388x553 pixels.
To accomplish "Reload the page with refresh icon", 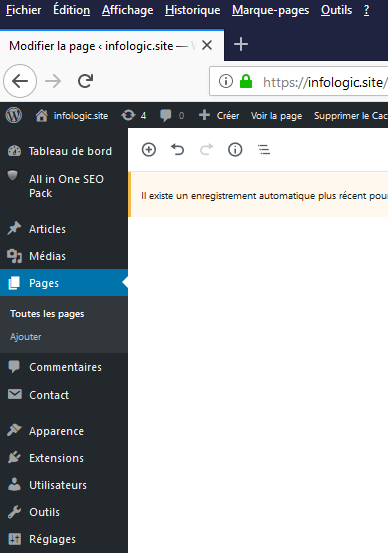I will pyautogui.click(x=85, y=81).
